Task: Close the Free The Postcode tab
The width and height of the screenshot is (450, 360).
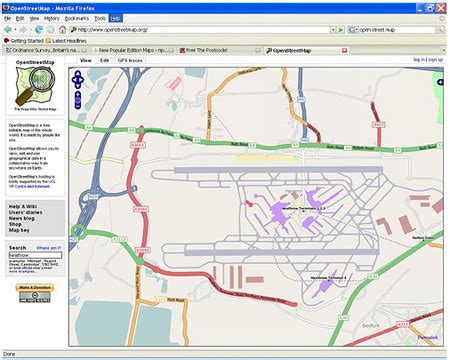Action: pyautogui.click(x=258, y=50)
